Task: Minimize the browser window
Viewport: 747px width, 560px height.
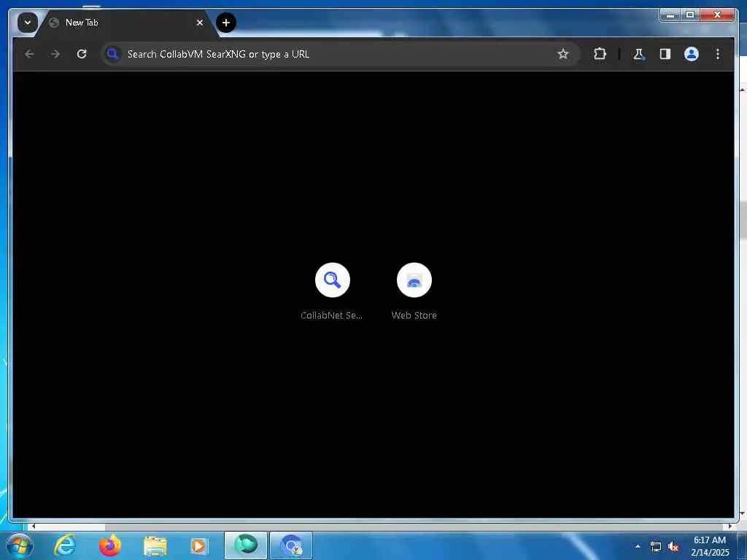Action: coord(670,15)
